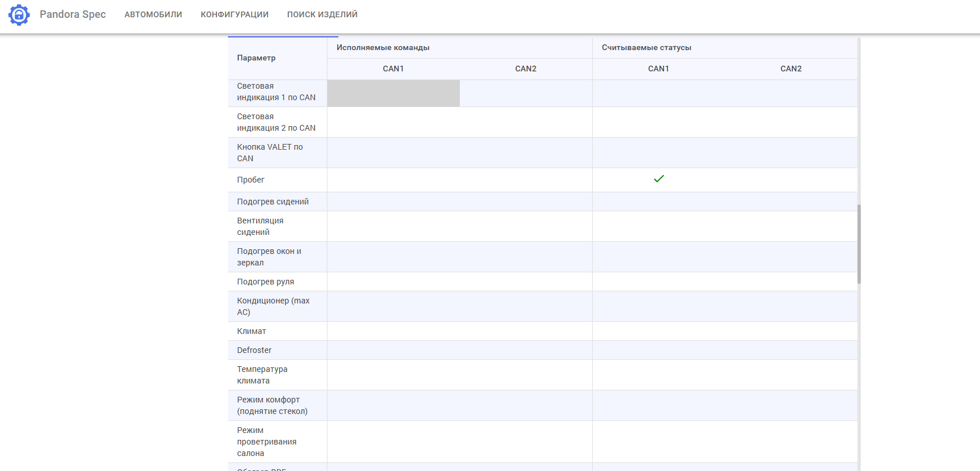This screenshot has width=980, height=471.
Task: Open ПОИСК ИЗДЕЛИЙ in the navigation bar
Action: point(322,14)
